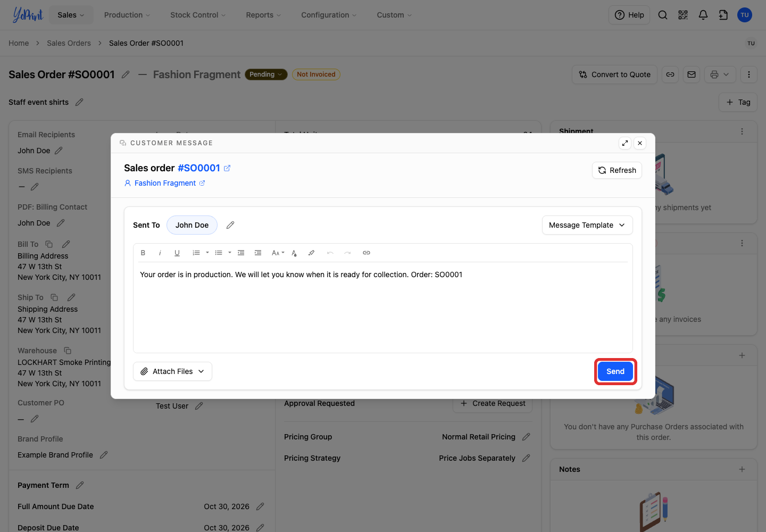Open the highlight color marker tool
Image resolution: width=766 pixels, height=532 pixels.
click(311, 253)
